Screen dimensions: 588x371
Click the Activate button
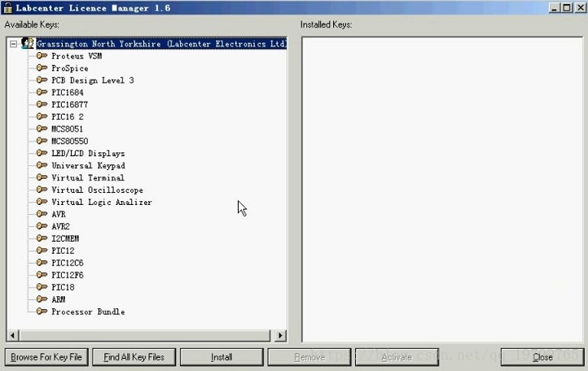[x=397, y=357]
